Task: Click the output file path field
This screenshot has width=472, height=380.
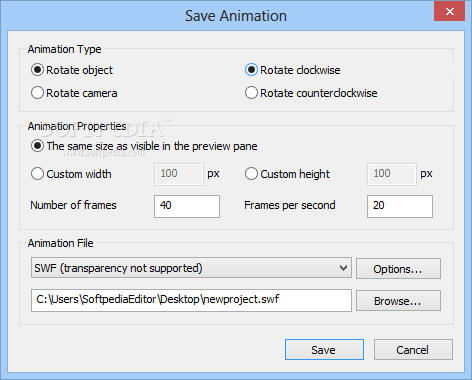Action: point(191,300)
